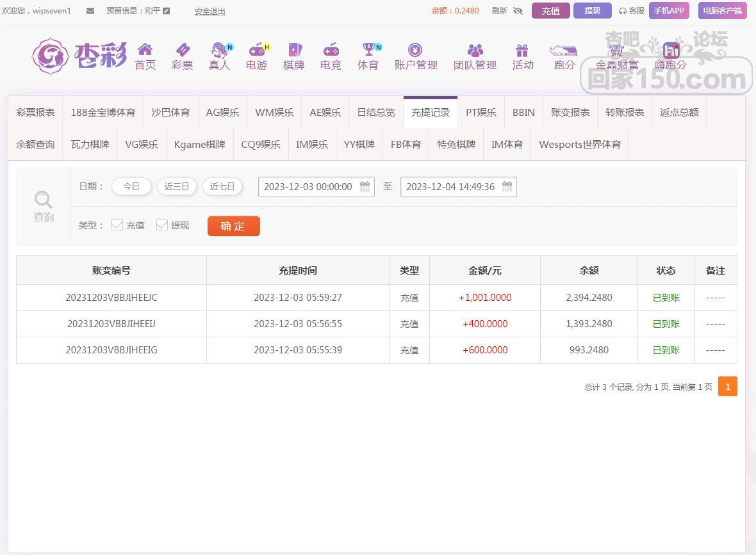Screen dimensions: 756x555
Task: Click the mail envelope icon beside username
Action: pyautogui.click(x=90, y=11)
